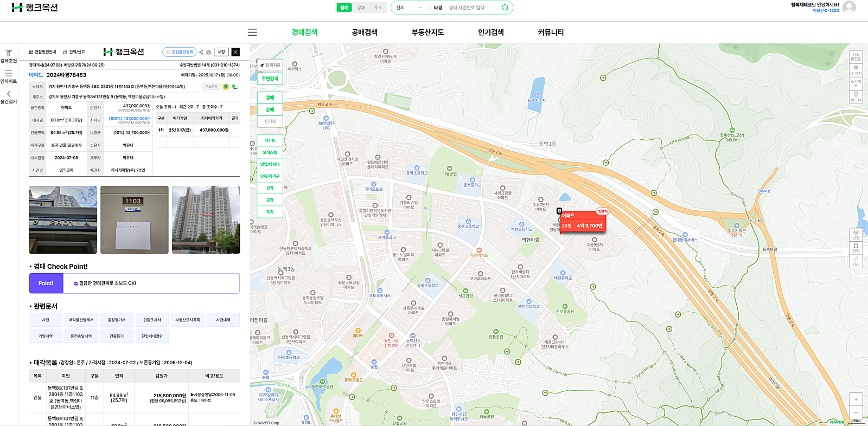The width and height of the screenshot is (868, 426).
Task: Switch map to 스카이뷰
Action: (856, 83)
